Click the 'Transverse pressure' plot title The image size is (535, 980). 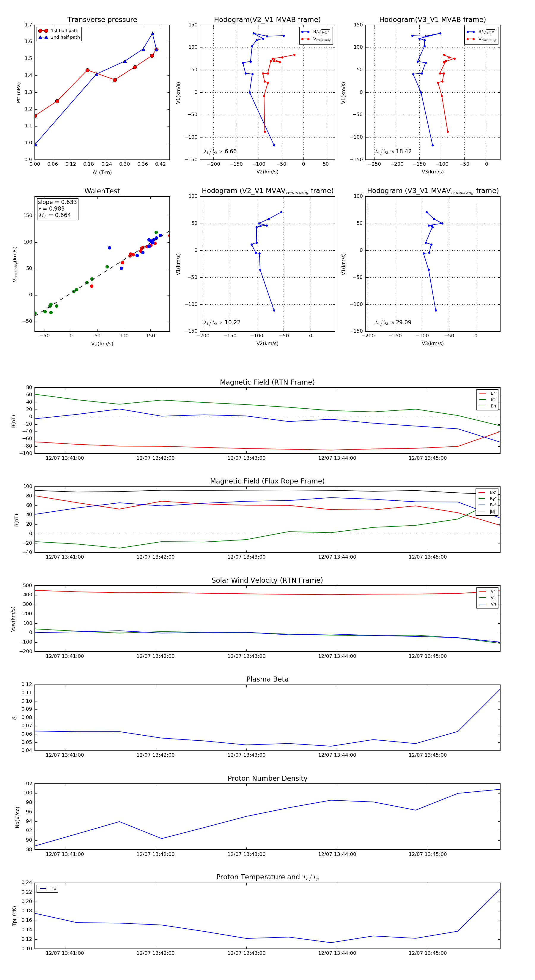click(x=102, y=20)
